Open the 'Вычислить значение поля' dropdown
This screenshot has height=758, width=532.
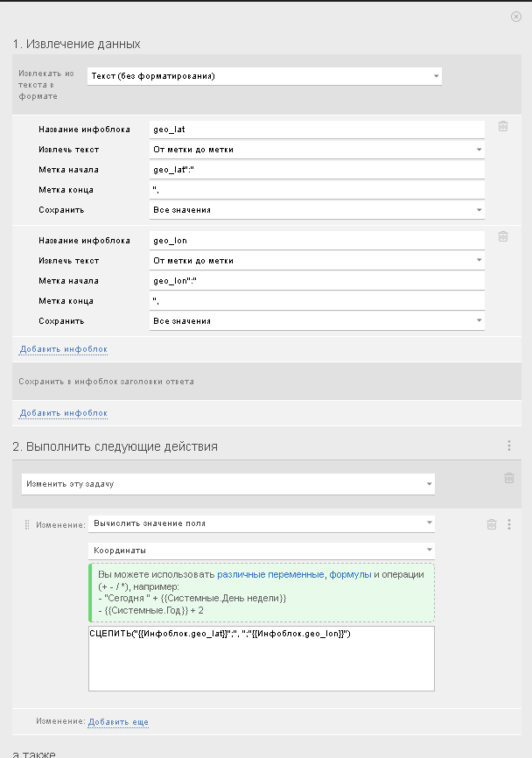(x=262, y=523)
